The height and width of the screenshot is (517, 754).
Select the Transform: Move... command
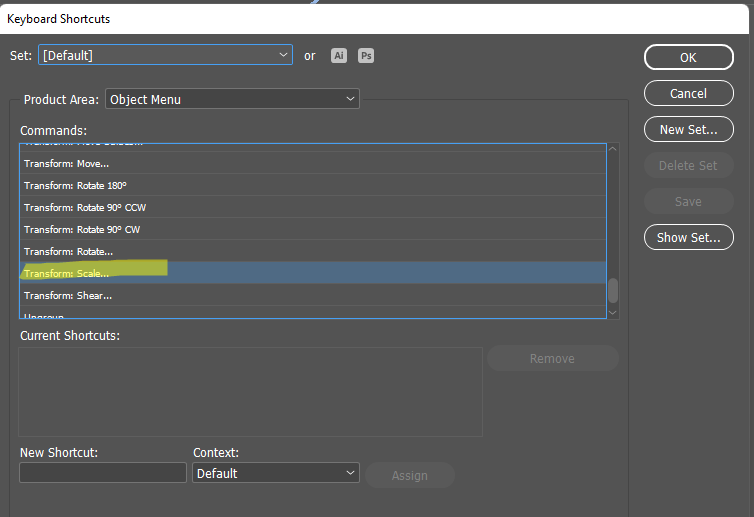(x=313, y=163)
